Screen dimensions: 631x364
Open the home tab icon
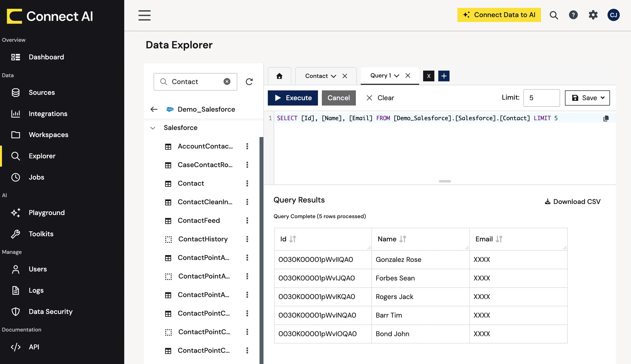click(279, 76)
